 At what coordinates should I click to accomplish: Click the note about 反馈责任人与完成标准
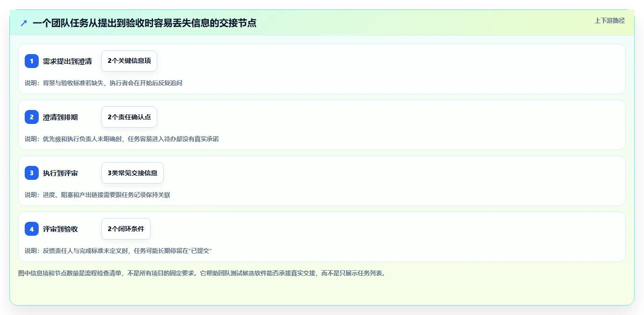click(x=118, y=251)
